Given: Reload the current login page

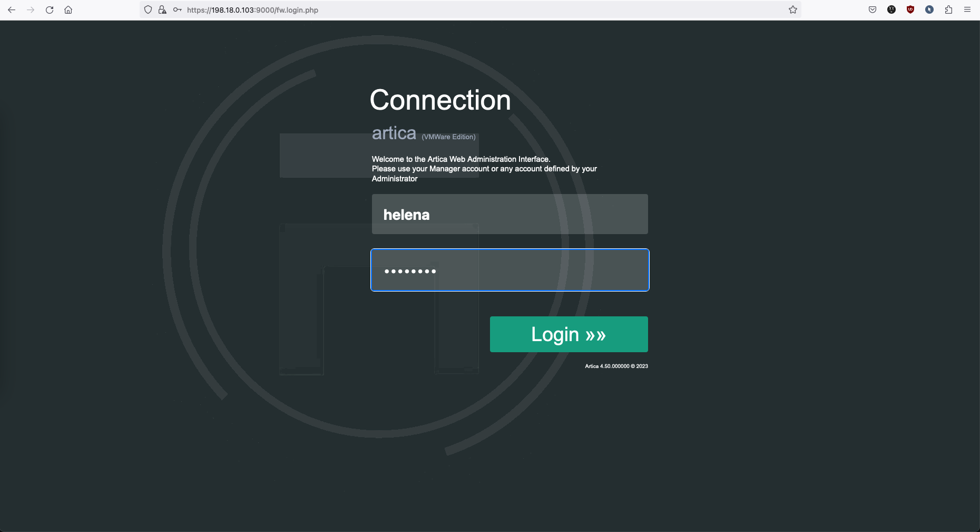Looking at the screenshot, I should [x=50, y=10].
